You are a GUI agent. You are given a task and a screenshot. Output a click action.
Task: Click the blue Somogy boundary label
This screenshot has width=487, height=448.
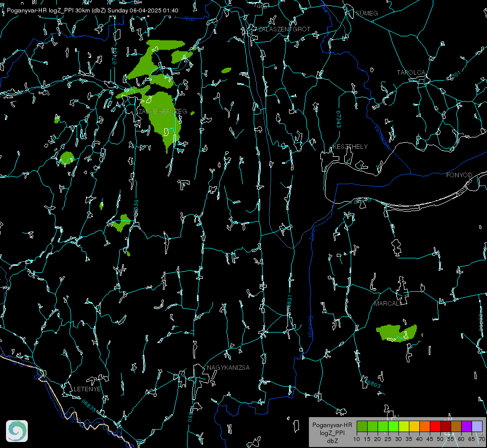click(310, 327)
